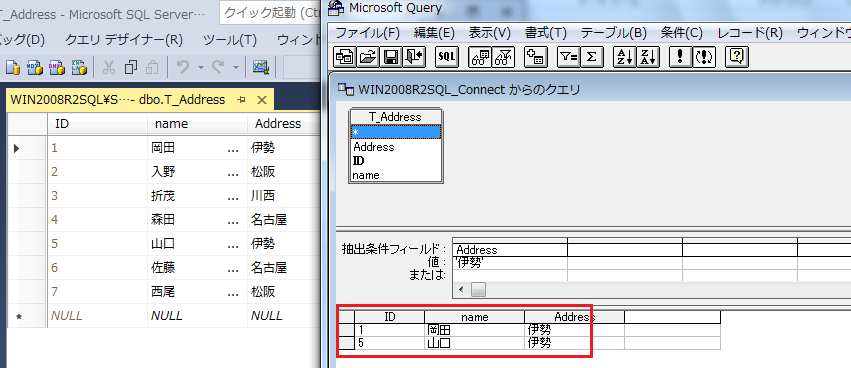This screenshot has width=851, height=368.
Task: Click Redo arrow in SSMS toolbar
Action: coord(218,67)
